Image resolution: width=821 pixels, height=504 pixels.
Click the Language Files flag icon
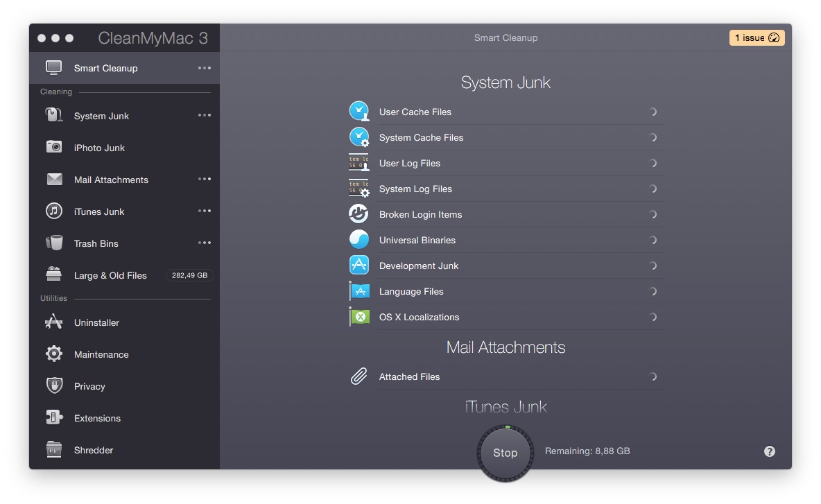click(360, 291)
